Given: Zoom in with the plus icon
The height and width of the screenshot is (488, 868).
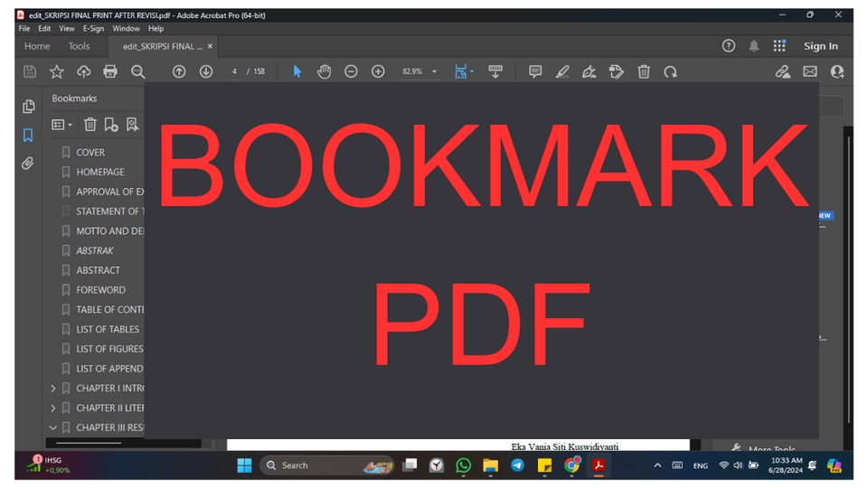Looking at the screenshot, I should click(x=378, y=72).
